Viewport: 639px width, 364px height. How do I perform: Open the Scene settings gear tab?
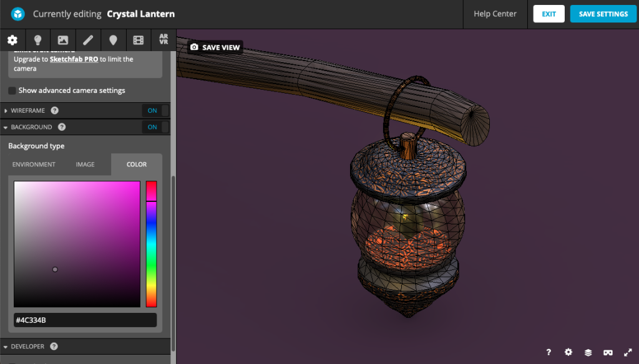point(12,40)
